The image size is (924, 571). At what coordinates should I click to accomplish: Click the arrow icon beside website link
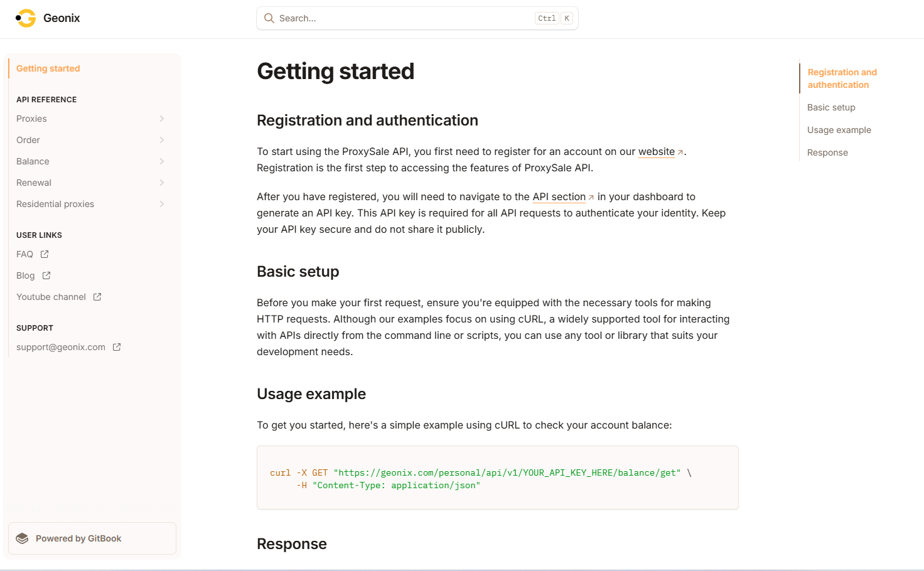pos(680,152)
